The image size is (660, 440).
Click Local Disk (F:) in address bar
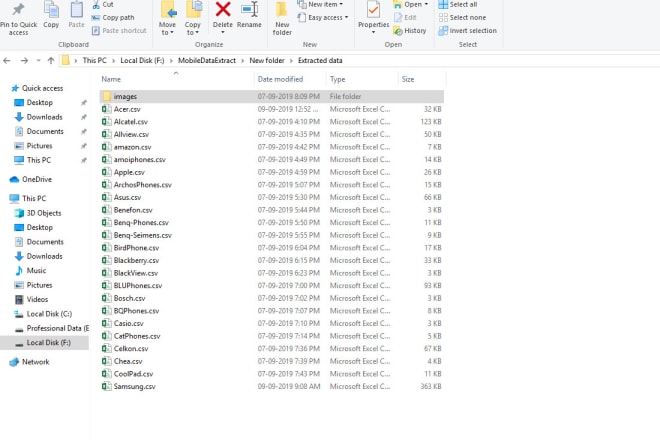click(142, 61)
